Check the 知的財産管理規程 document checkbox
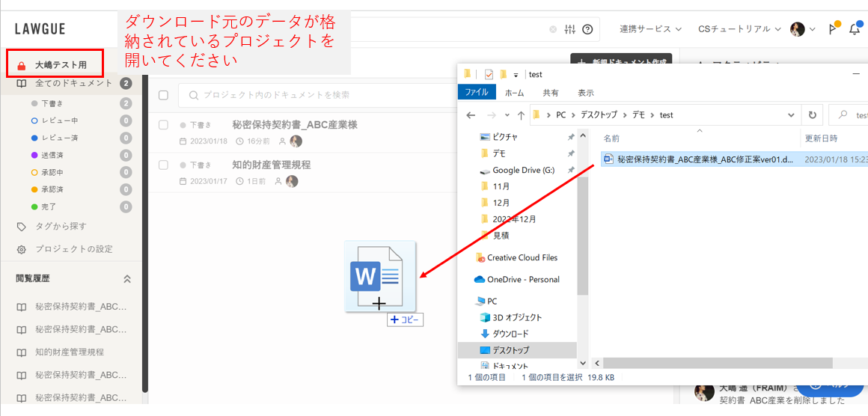This screenshot has width=868, height=416. coord(163,165)
